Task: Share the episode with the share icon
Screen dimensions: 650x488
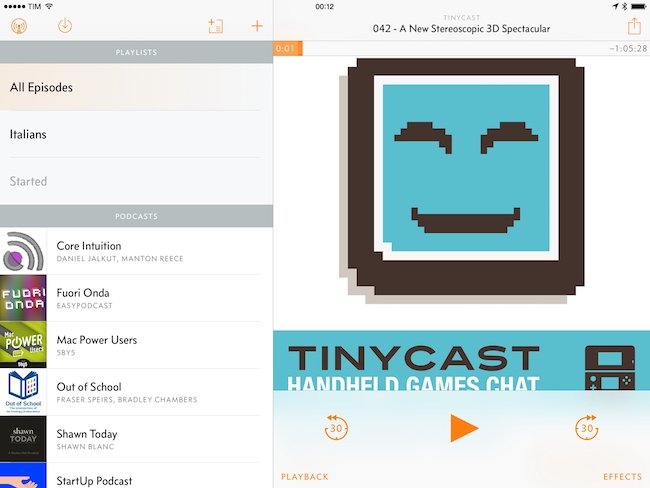Action: pyautogui.click(x=634, y=26)
